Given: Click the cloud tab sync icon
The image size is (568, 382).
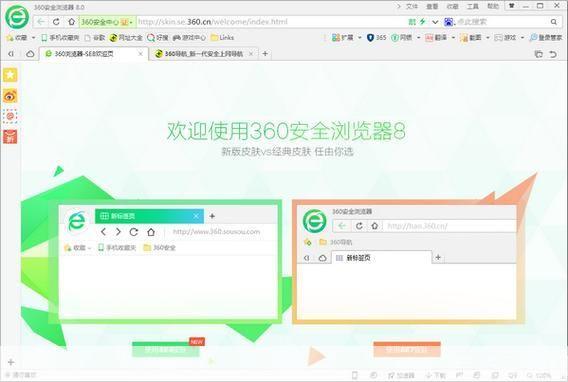Looking at the screenshot, I should pyautogui.click(x=30, y=54).
